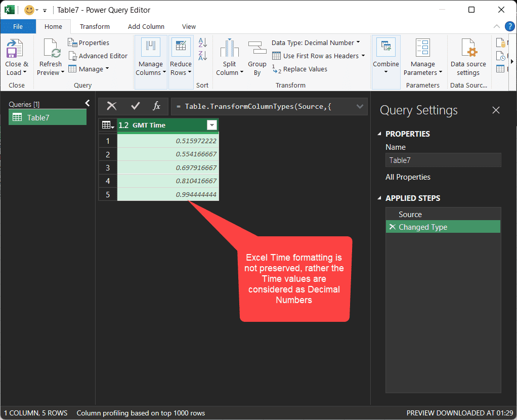
Task: Click the All Properties link
Action: pyautogui.click(x=408, y=177)
